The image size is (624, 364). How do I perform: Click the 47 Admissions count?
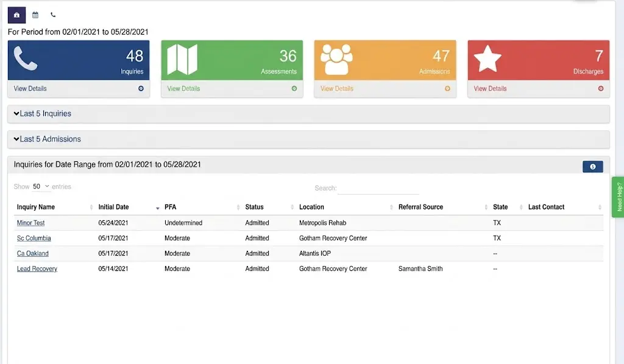click(441, 56)
